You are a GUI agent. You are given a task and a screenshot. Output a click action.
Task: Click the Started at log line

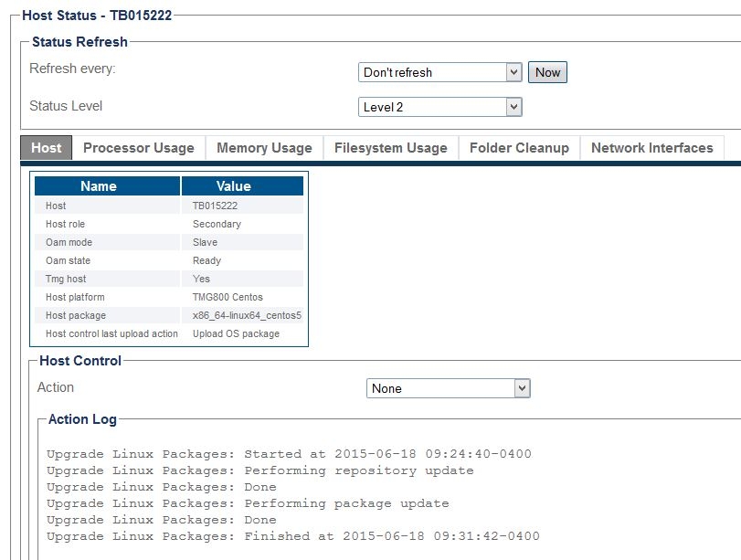point(289,454)
